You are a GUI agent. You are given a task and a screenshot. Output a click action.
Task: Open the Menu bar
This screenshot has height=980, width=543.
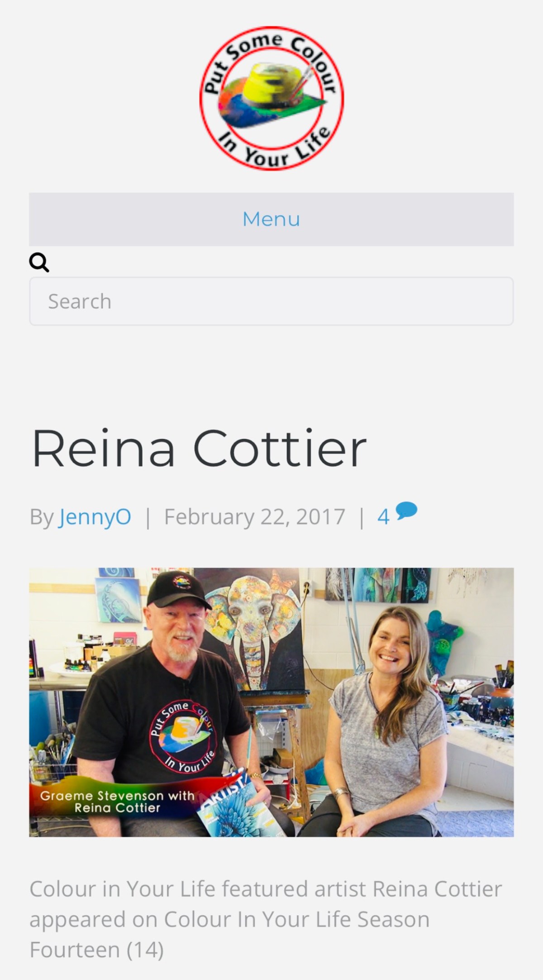point(271,219)
